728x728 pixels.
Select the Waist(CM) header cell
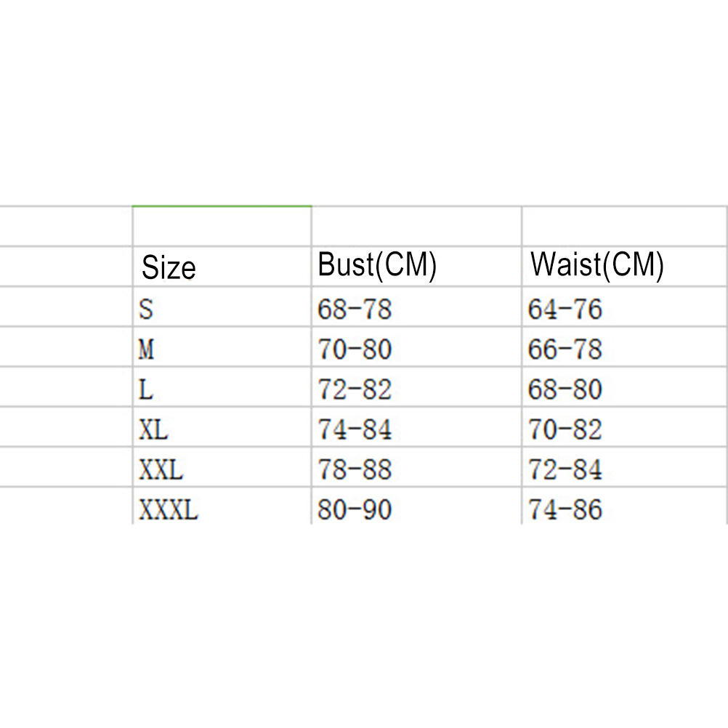pos(596,266)
